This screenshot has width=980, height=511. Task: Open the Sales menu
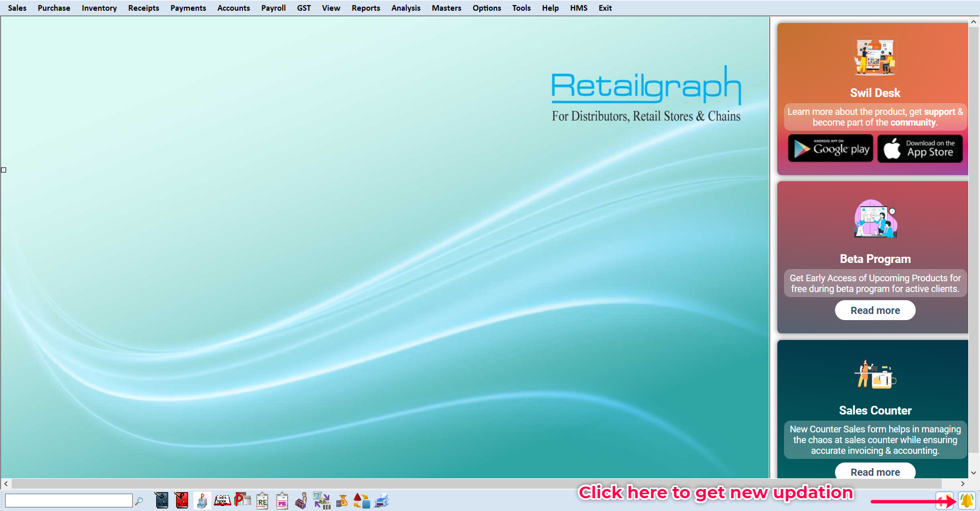click(17, 8)
